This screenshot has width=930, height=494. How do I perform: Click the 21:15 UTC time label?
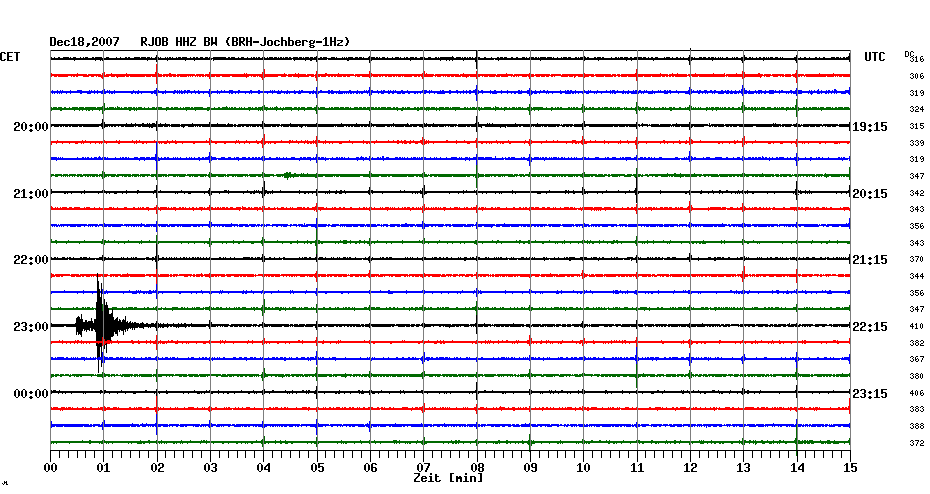[870, 260]
